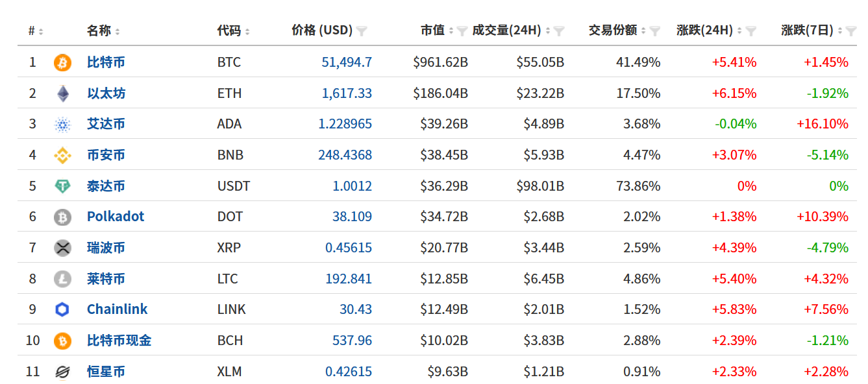
Task: Click the XLM price 0.42615
Action: coord(349,372)
